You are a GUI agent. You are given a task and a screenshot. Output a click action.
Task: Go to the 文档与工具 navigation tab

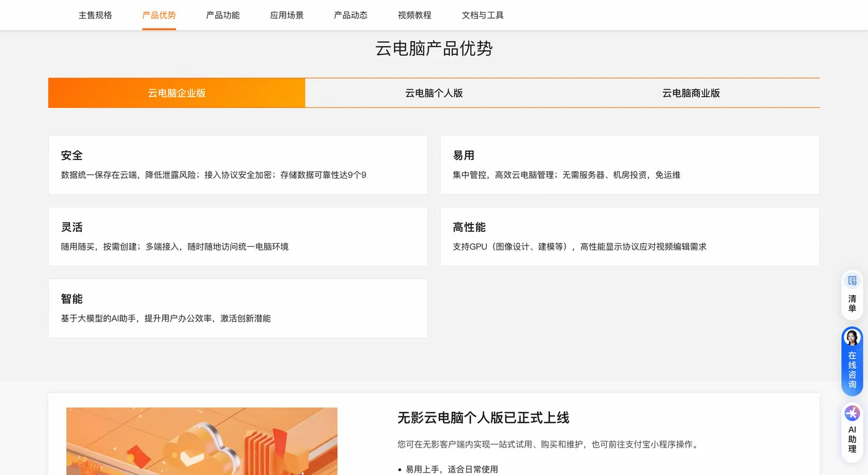click(x=483, y=15)
